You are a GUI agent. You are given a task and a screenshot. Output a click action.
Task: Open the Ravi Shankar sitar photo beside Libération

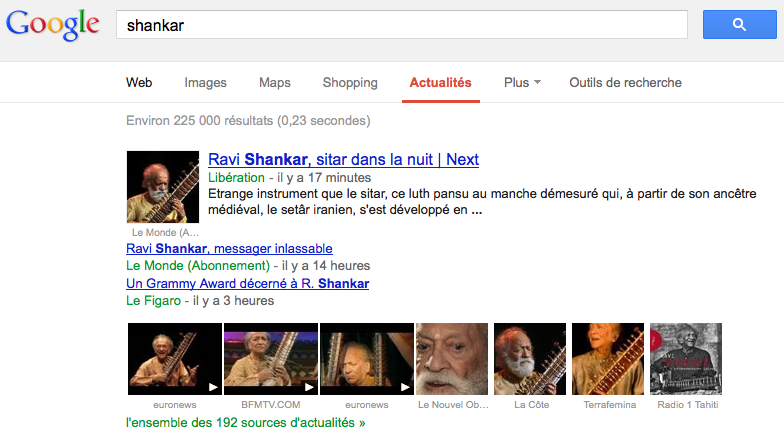(163, 187)
